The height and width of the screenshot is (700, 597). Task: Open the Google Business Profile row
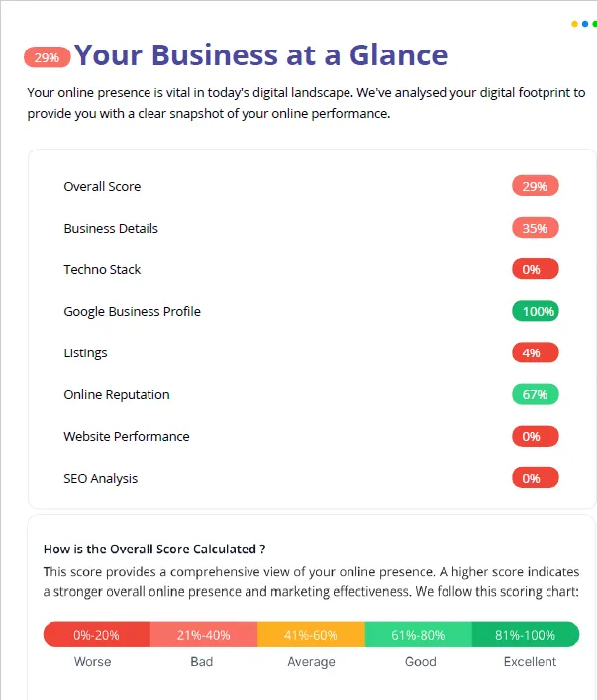311,311
